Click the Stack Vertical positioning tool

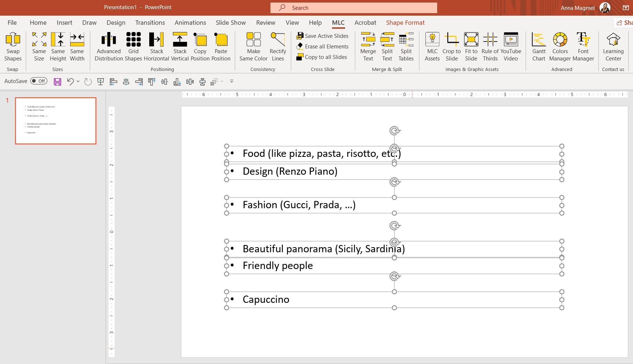tap(180, 47)
